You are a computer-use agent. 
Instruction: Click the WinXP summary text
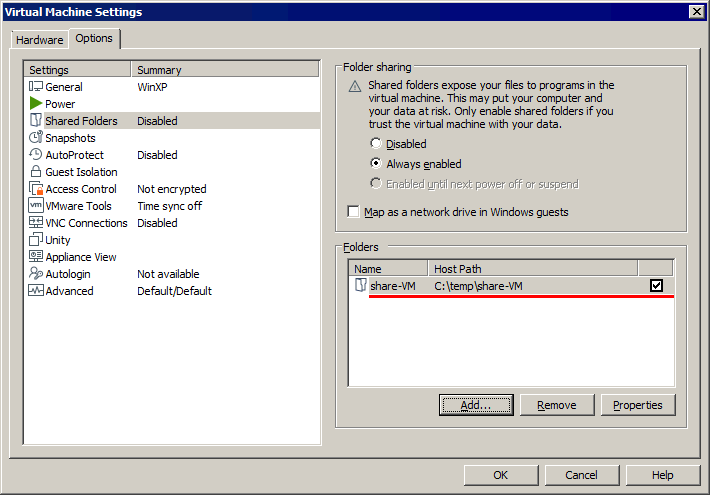[x=152, y=87]
